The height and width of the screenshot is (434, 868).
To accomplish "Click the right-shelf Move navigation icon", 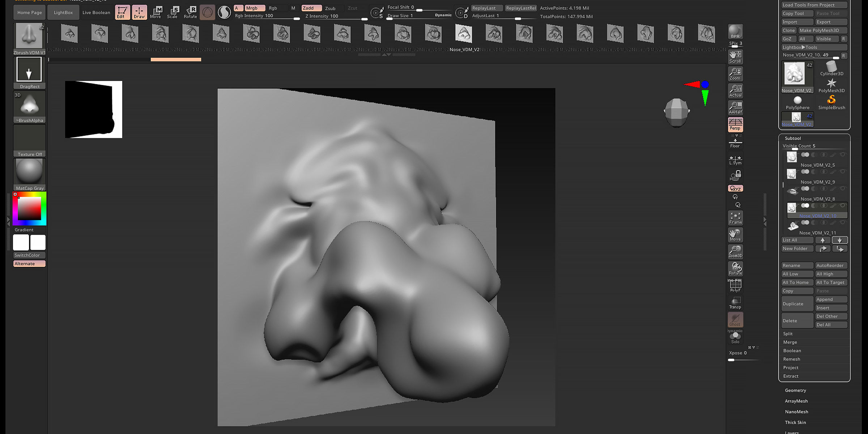I will (735, 235).
